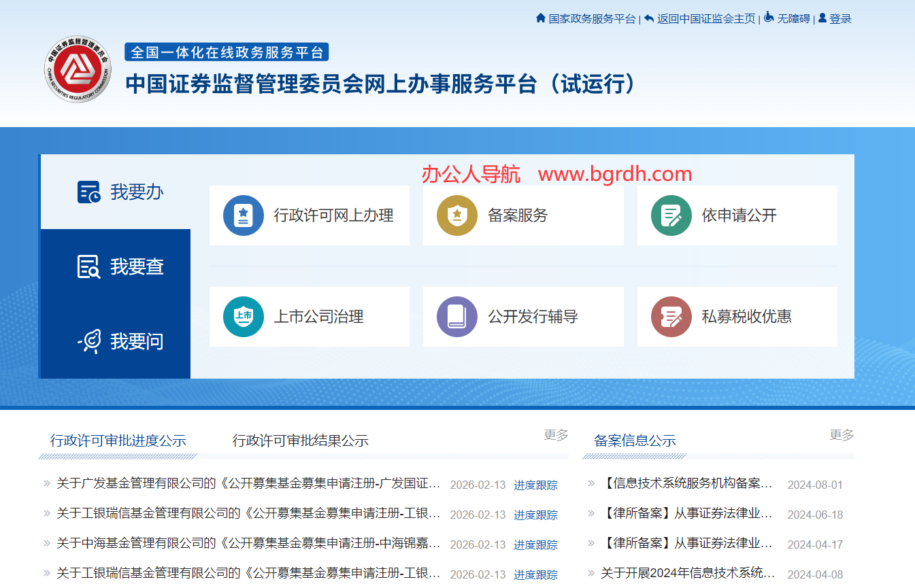Open 关于开展2024年信息技术系统 notice
Screen dimensions: 915x588
pyautogui.click(x=687, y=574)
